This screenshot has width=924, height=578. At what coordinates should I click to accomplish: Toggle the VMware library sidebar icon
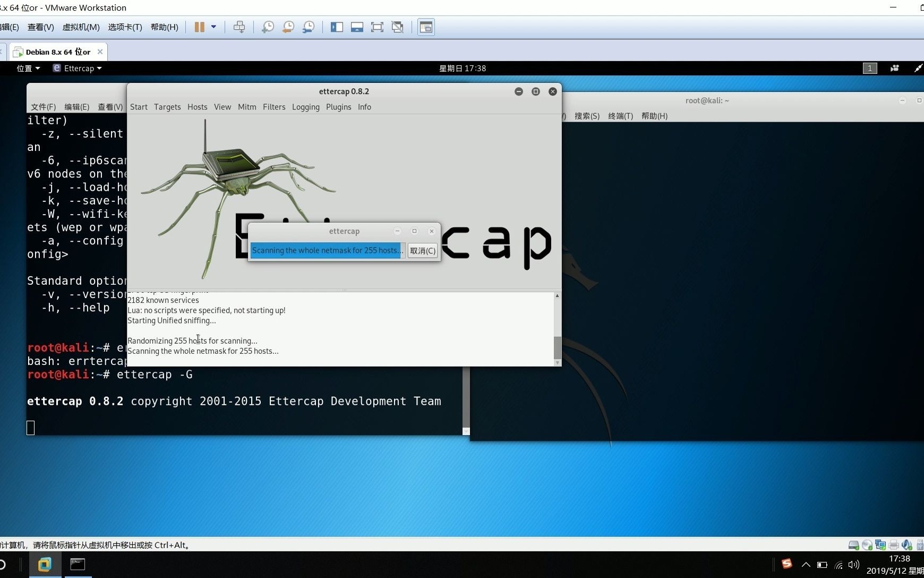(x=337, y=27)
